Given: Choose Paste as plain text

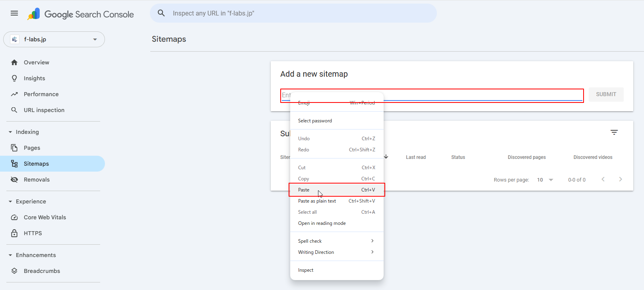Looking at the screenshot, I should click(337, 201).
